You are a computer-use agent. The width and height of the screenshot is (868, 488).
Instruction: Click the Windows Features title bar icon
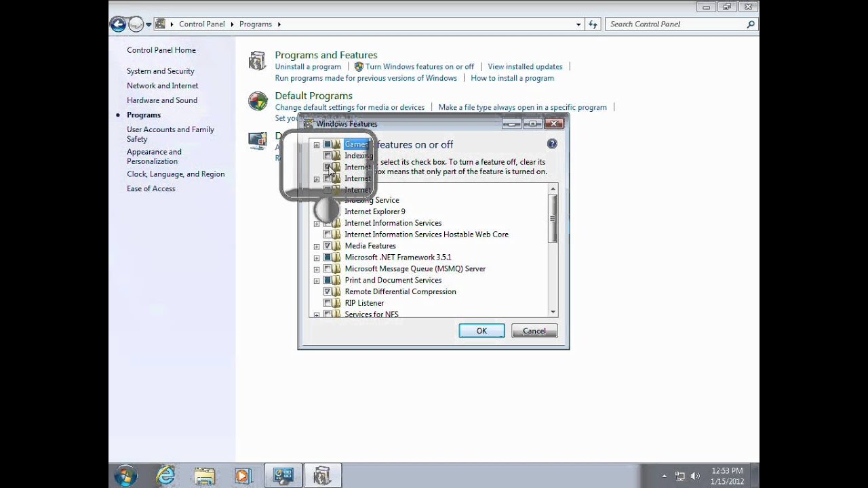tap(308, 124)
